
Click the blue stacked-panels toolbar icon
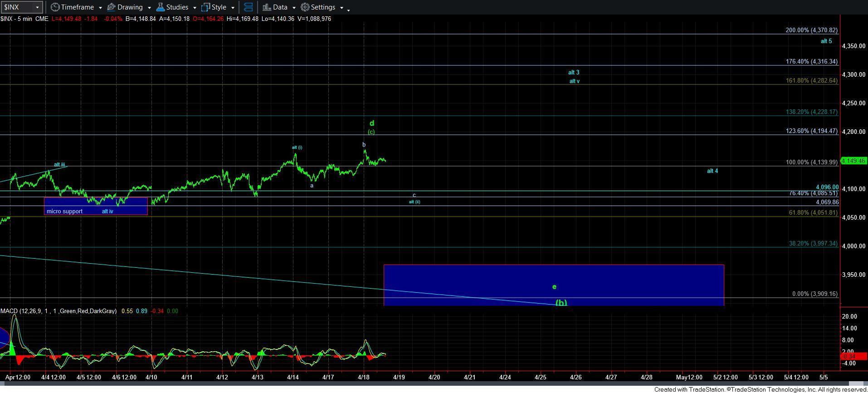[248, 7]
